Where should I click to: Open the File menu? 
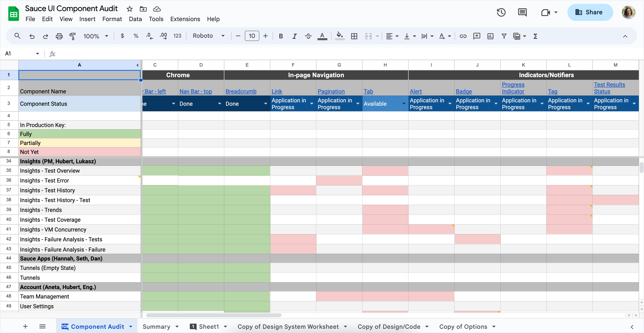click(x=30, y=19)
